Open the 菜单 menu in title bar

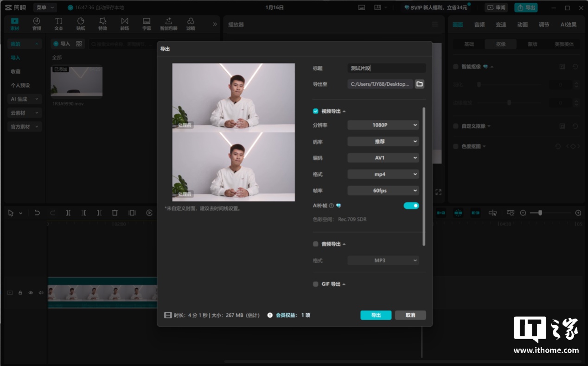pos(45,7)
